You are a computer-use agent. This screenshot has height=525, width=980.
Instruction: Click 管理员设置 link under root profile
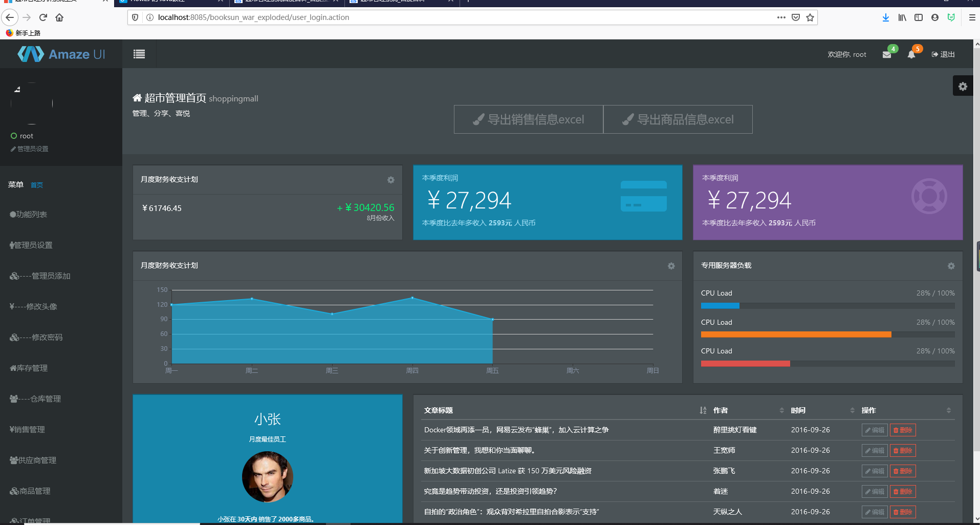(30, 149)
